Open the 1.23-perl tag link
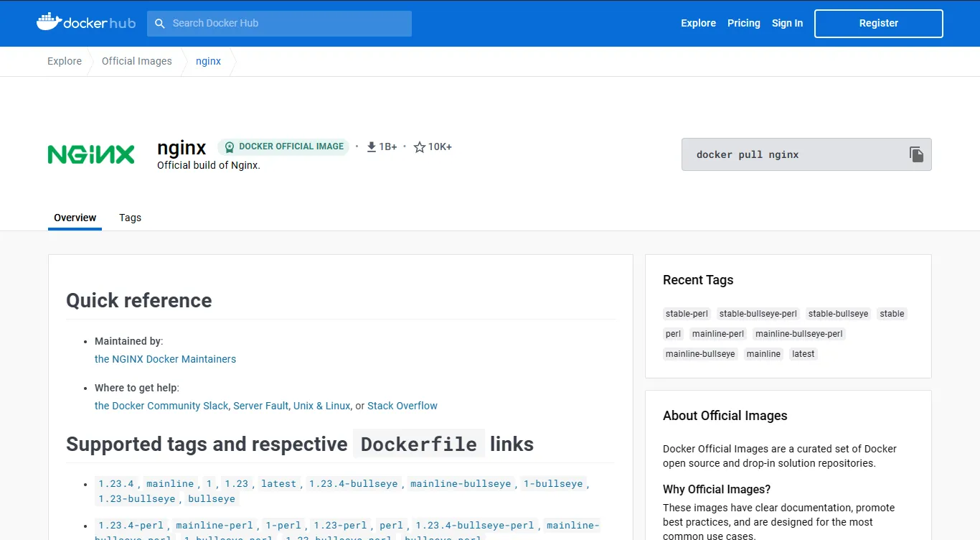Image resolution: width=980 pixels, height=540 pixels. [340, 525]
